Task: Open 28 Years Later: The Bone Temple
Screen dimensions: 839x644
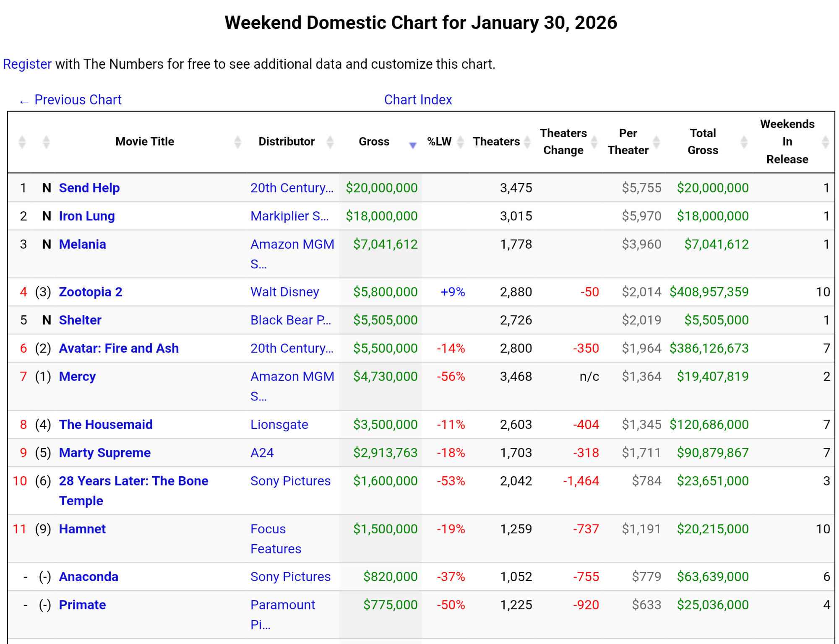Action: [x=133, y=491]
